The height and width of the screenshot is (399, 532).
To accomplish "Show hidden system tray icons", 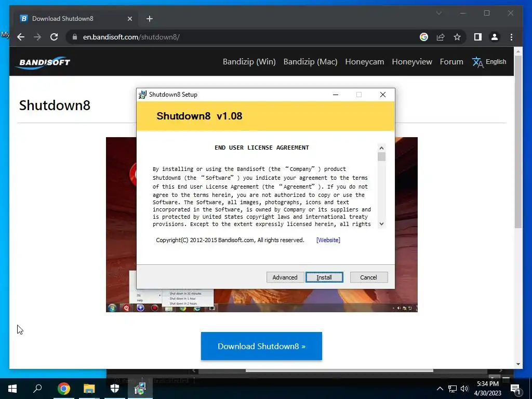I will coord(440,389).
